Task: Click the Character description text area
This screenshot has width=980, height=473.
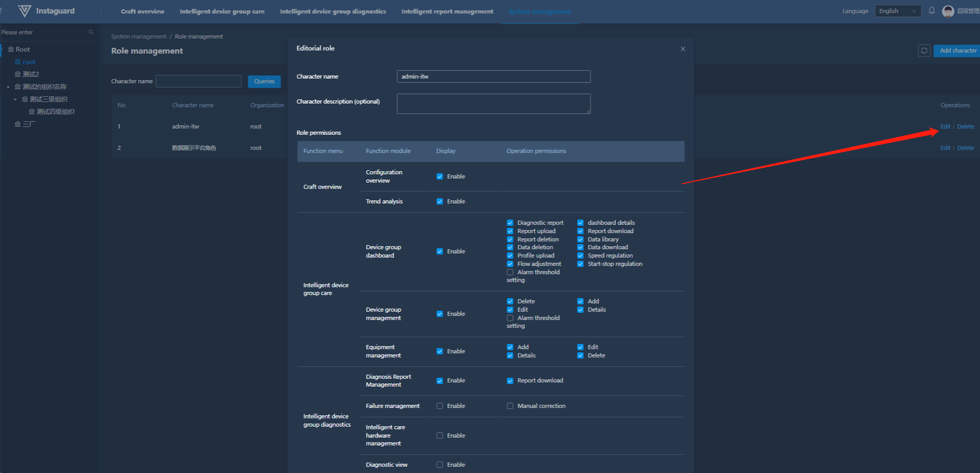Action: coord(493,104)
